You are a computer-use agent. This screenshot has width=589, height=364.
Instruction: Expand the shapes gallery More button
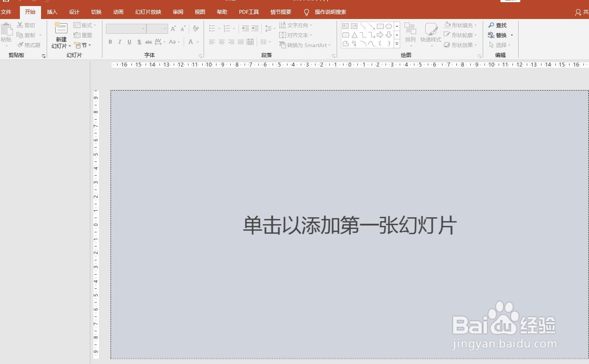pyautogui.click(x=397, y=44)
